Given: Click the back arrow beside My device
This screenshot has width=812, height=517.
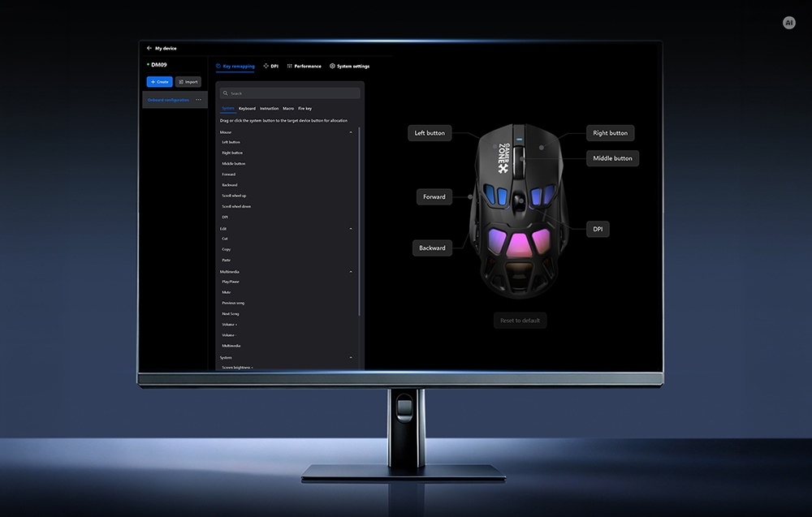Looking at the screenshot, I should [149, 48].
